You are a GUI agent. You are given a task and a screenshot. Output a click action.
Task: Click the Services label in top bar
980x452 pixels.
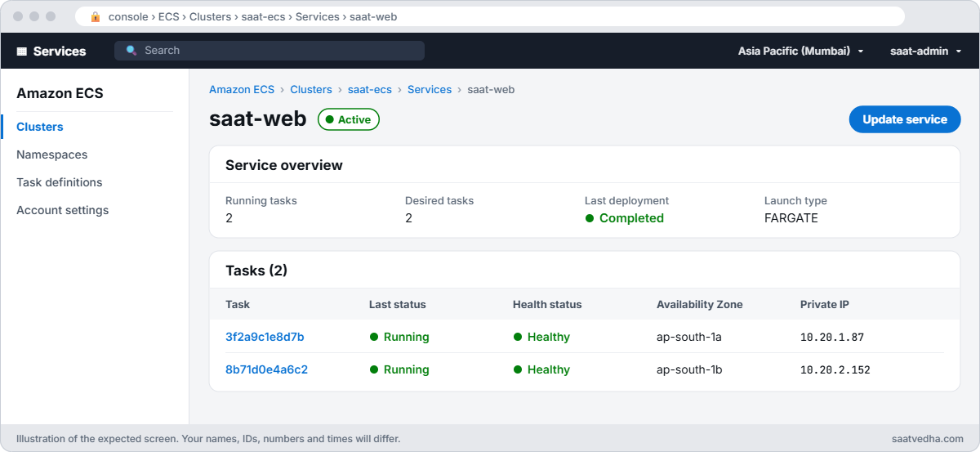pos(60,51)
